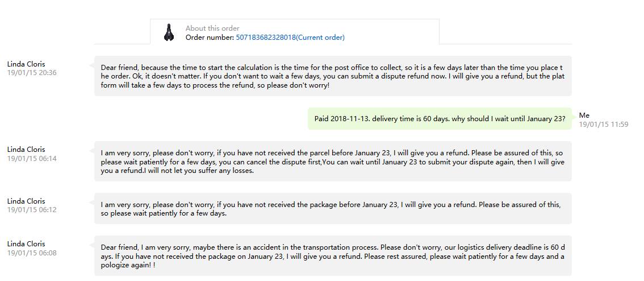
Task: Select message about submitting a dispute refund now
Action: coord(333,76)
